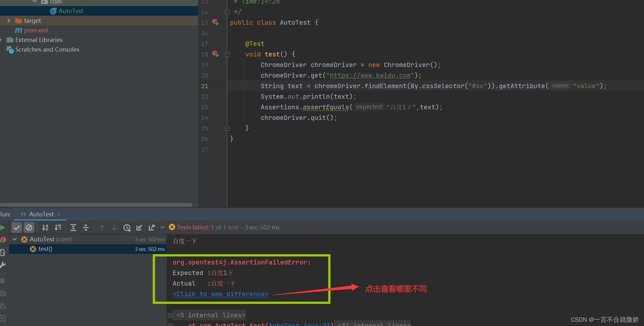Run test() via gutter icon at line 18
Viewport: 644px width, 326px height.
216,54
